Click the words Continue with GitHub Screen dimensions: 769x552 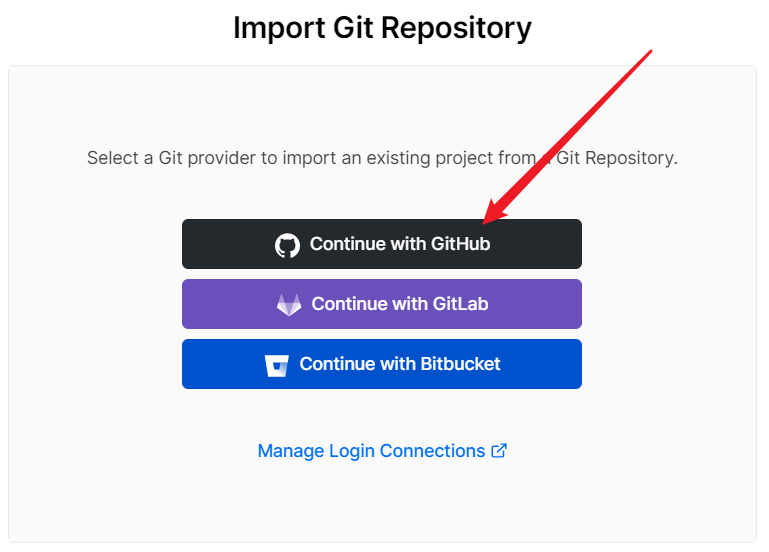coord(400,244)
